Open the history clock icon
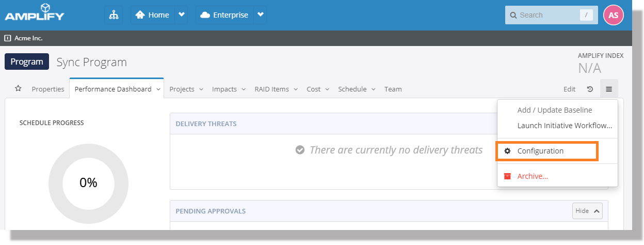This screenshot has width=644, height=245. (590, 89)
